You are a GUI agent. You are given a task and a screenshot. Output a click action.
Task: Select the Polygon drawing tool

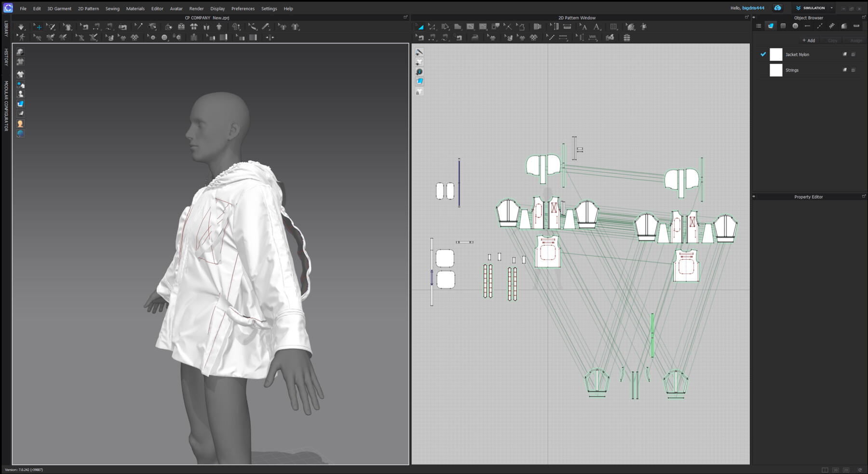coord(457,27)
